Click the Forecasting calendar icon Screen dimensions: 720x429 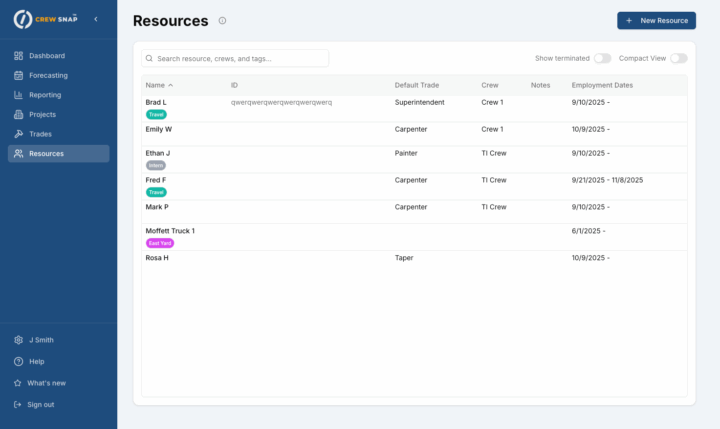coord(19,75)
